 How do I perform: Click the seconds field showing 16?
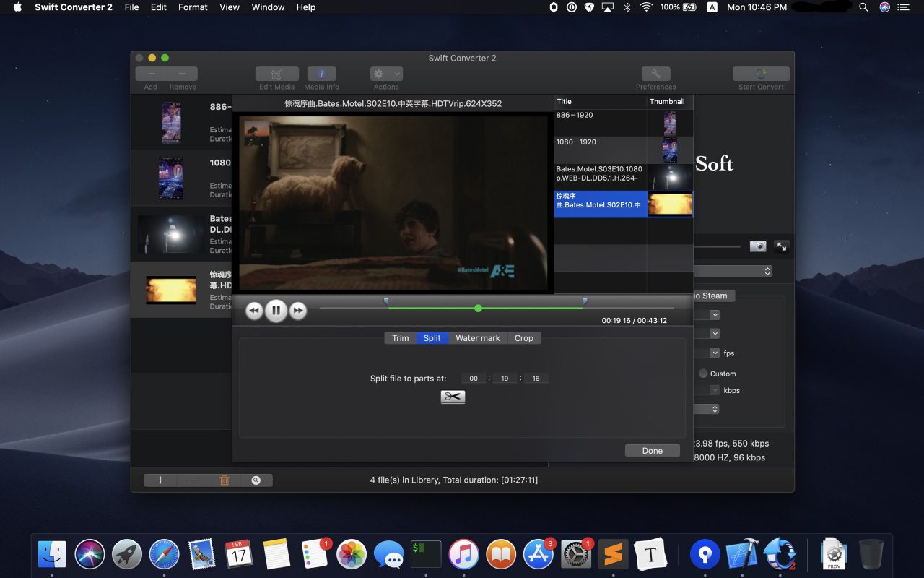[x=536, y=379]
